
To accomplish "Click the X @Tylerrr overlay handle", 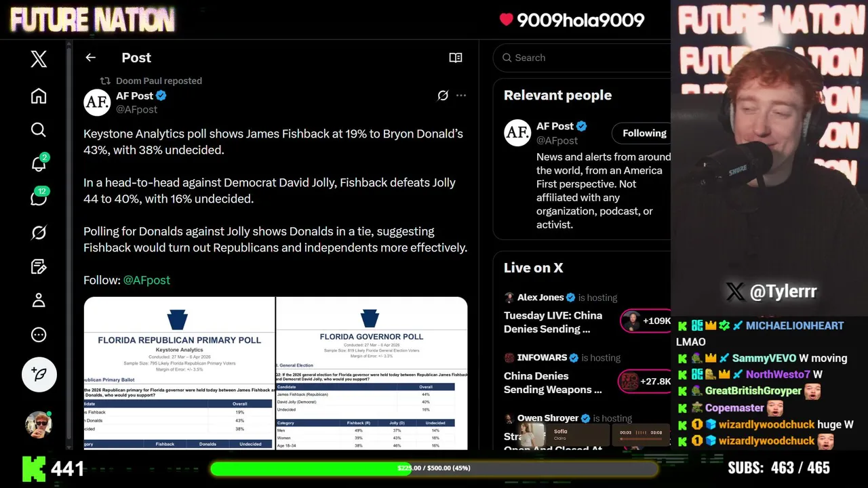I will (x=771, y=291).
